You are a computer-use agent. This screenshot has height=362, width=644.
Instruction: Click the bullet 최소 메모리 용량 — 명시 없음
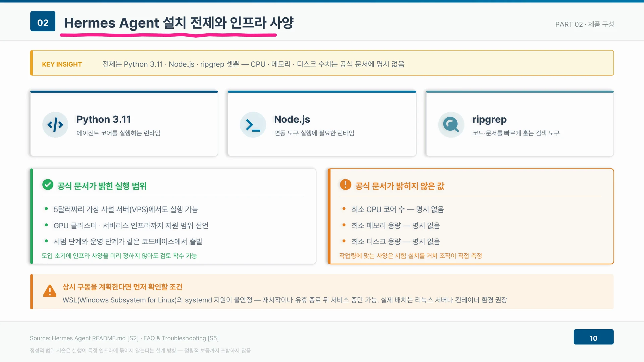395,226
